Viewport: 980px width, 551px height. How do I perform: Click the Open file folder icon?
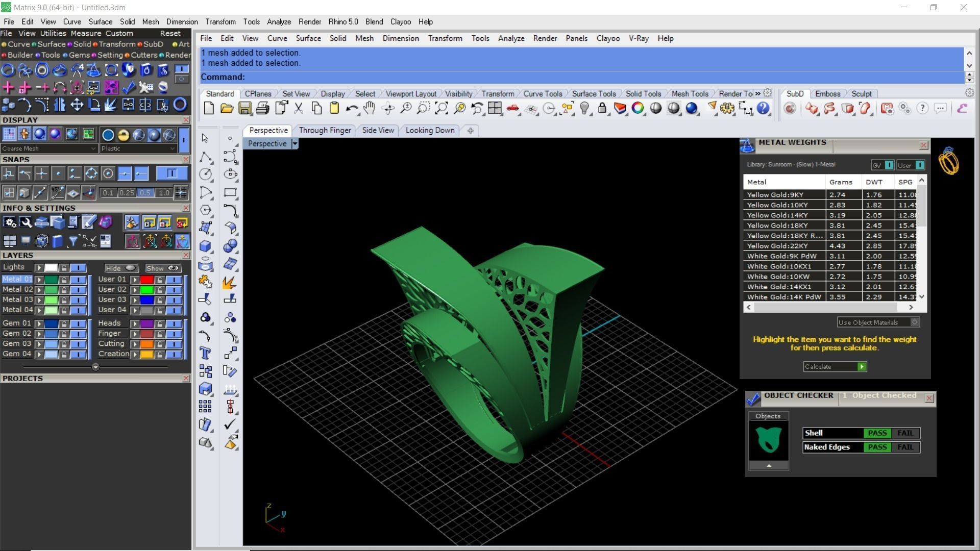(x=227, y=108)
